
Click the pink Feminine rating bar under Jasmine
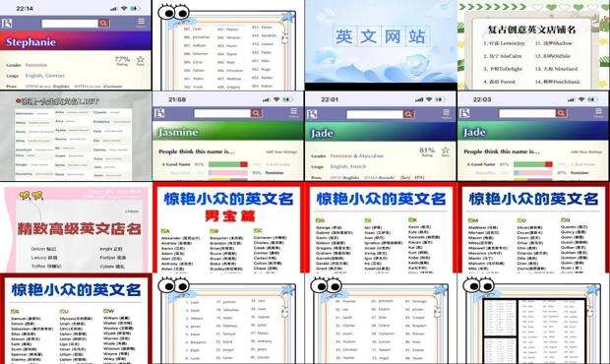[228, 173]
